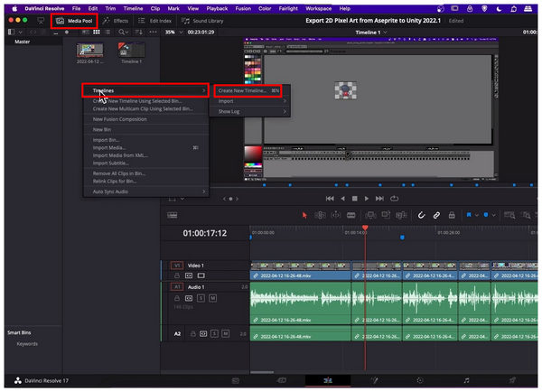Solo the A2 audio track

[214, 333]
